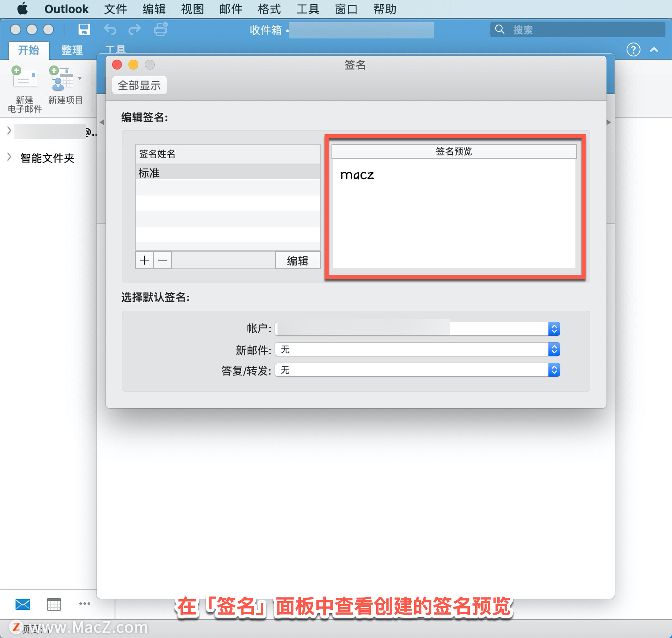Click the 签名预览 header
Viewport: 672px width, 638px height.
click(454, 151)
